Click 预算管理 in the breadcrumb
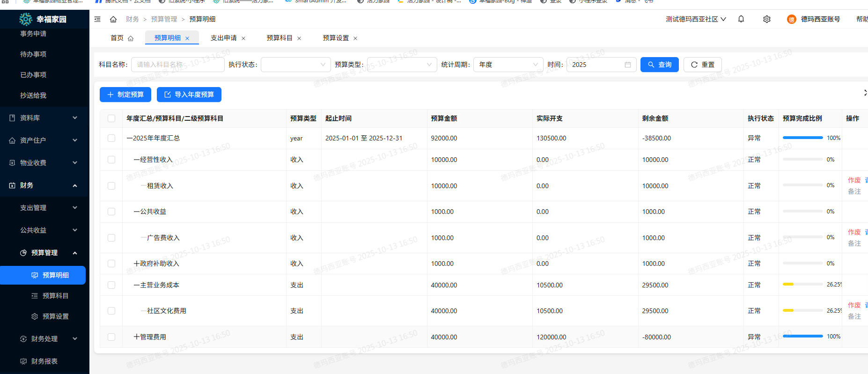The height and width of the screenshot is (374, 868). [x=164, y=19]
